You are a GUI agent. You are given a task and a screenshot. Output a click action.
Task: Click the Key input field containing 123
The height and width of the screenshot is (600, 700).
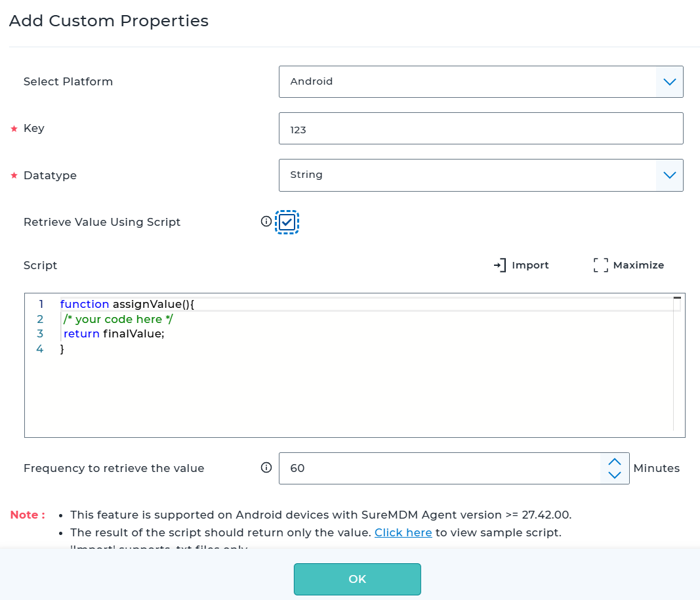click(x=480, y=129)
